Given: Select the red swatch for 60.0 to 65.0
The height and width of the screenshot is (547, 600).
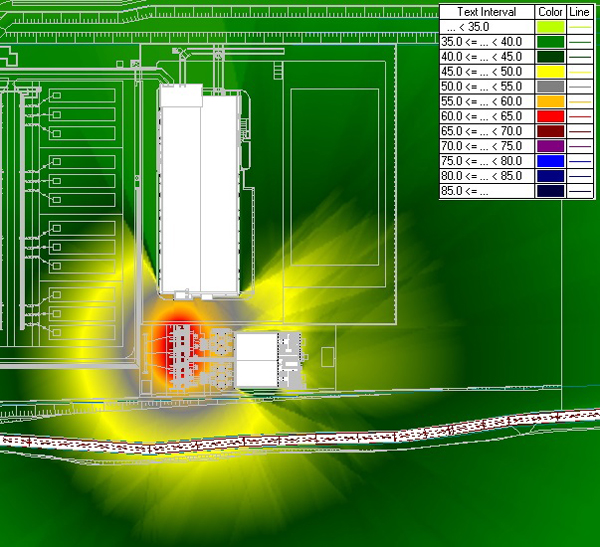Looking at the screenshot, I should point(551,116).
